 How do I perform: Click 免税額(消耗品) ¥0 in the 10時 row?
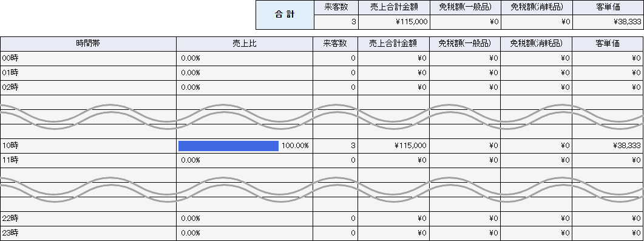point(564,146)
